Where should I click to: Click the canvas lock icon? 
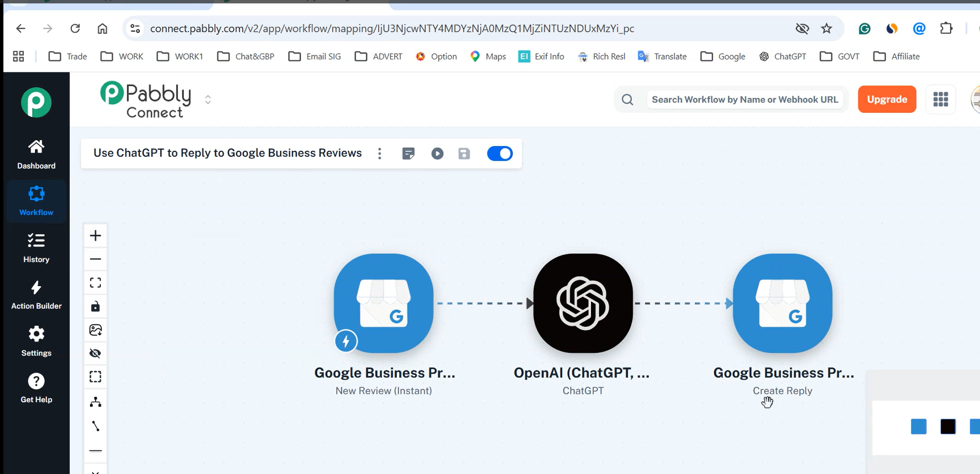point(95,306)
